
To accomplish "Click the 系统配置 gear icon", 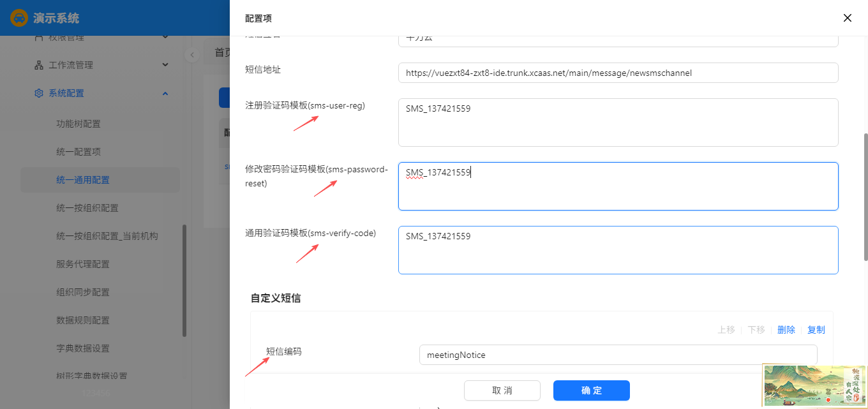I will [x=39, y=93].
